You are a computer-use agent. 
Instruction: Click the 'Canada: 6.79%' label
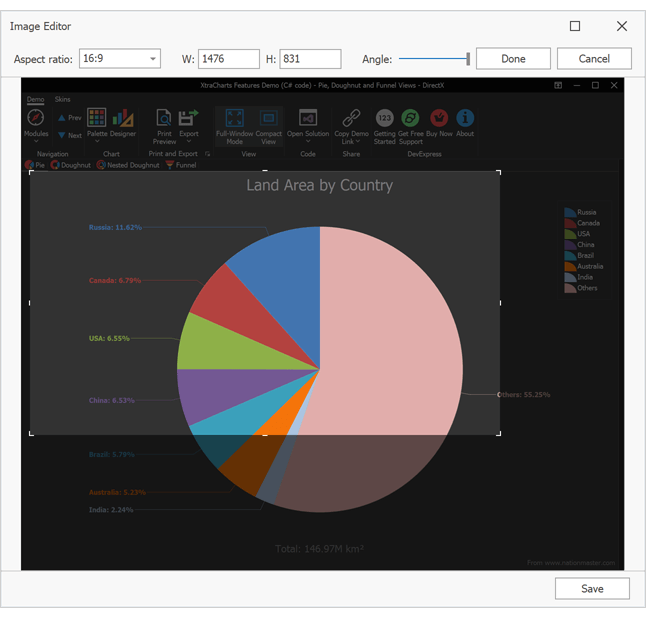coord(115,281)
